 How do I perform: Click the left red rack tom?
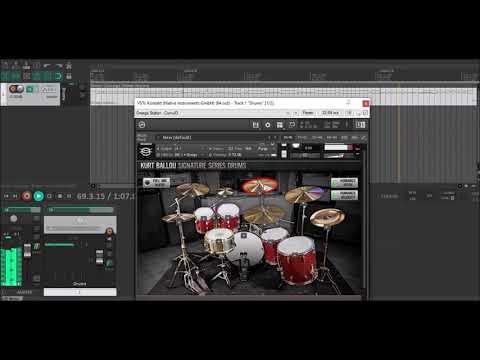tap(204, 219)
